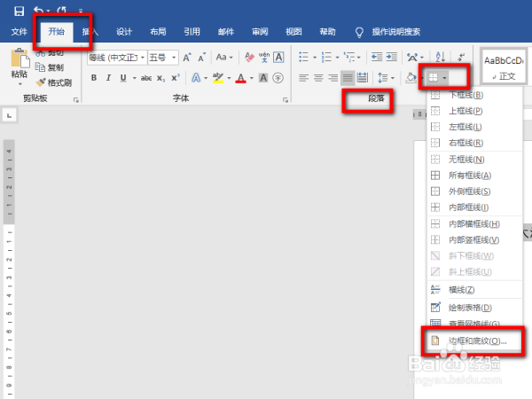
Task: Switch to the References (引用) tab
Action: click(x=192, y=32)
